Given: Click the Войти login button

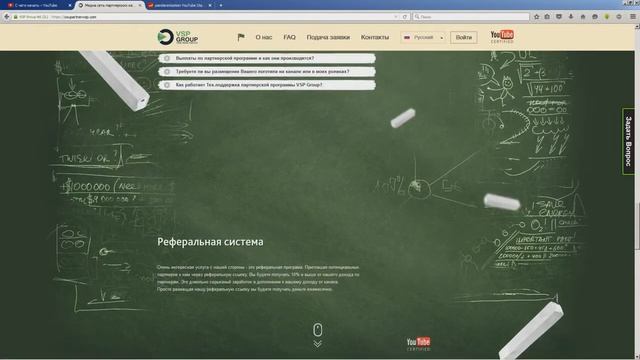Looking at the screenshot, I should pos(464,37).
